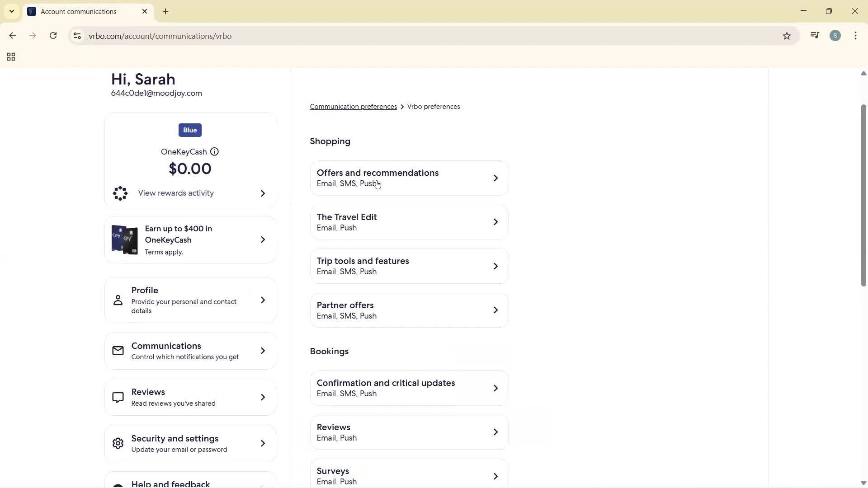Go to the Communication preferences breadcrumb link

coord(353,107)
